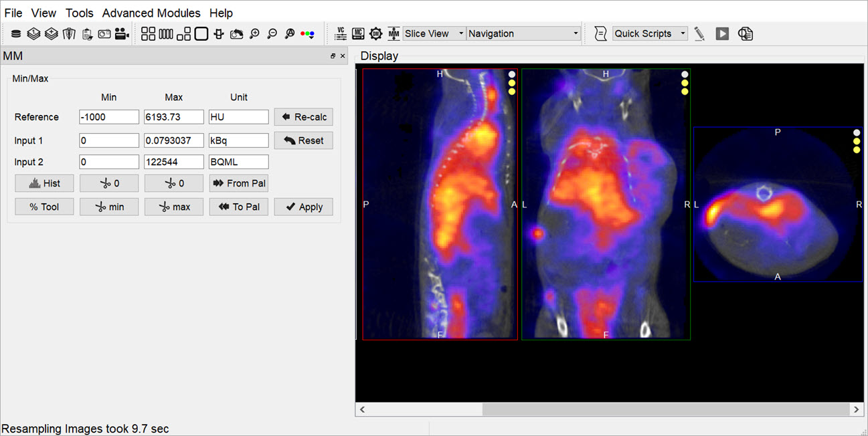This screenshot has height=436, width=868.
Task: Click the zoom in magnifier icon
Action: 254,33
